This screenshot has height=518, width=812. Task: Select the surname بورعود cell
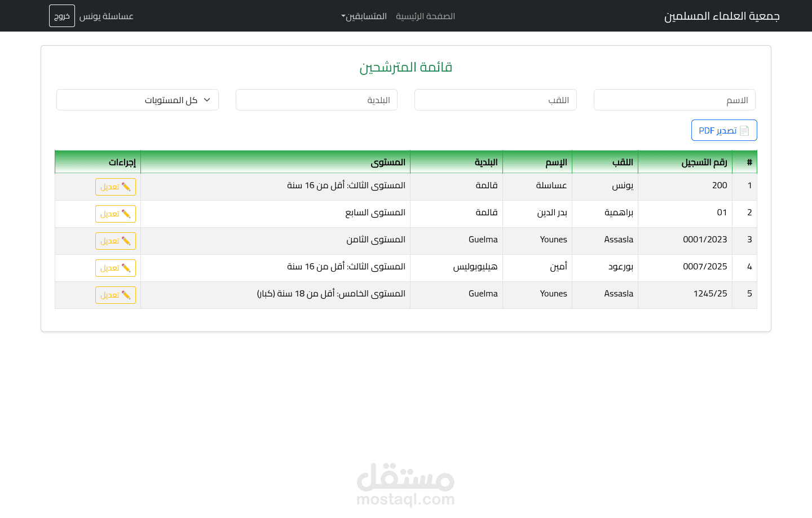coord(605,268)
